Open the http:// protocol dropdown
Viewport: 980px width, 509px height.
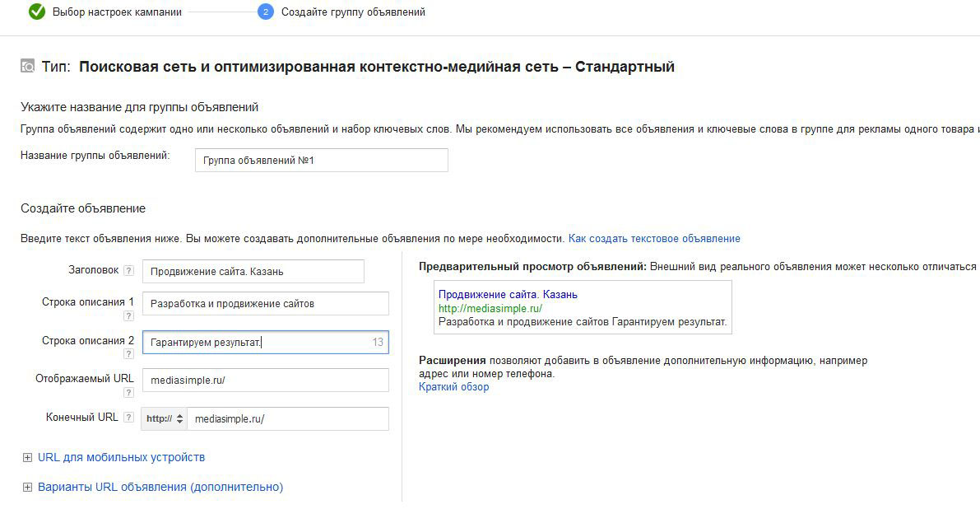pyautogui.click(x=165, y=418)
